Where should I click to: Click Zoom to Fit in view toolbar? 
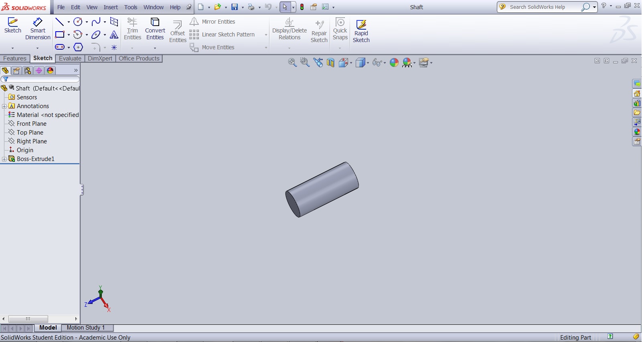click(x=292, y=62)
